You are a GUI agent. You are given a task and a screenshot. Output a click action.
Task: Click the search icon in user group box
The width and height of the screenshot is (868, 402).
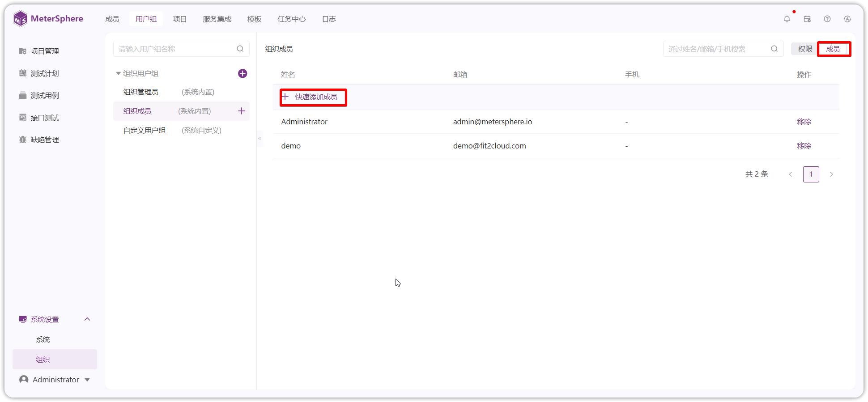coord(240,49)
